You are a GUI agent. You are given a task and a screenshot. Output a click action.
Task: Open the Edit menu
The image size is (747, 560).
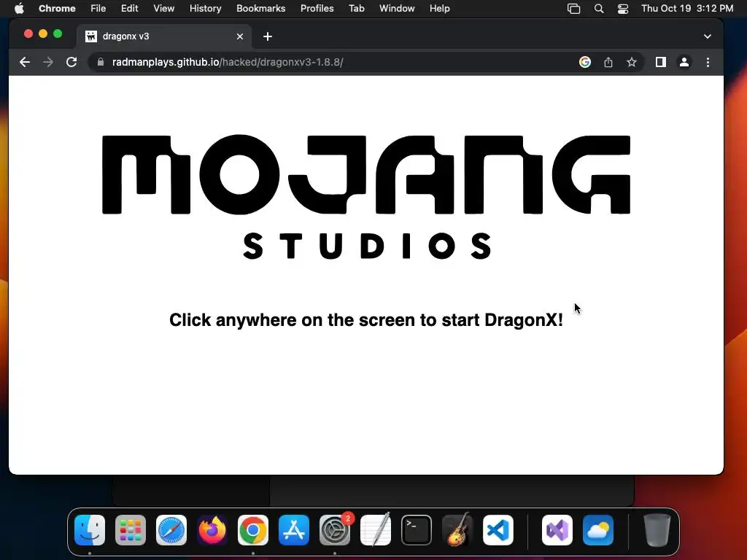click(130, 9)
